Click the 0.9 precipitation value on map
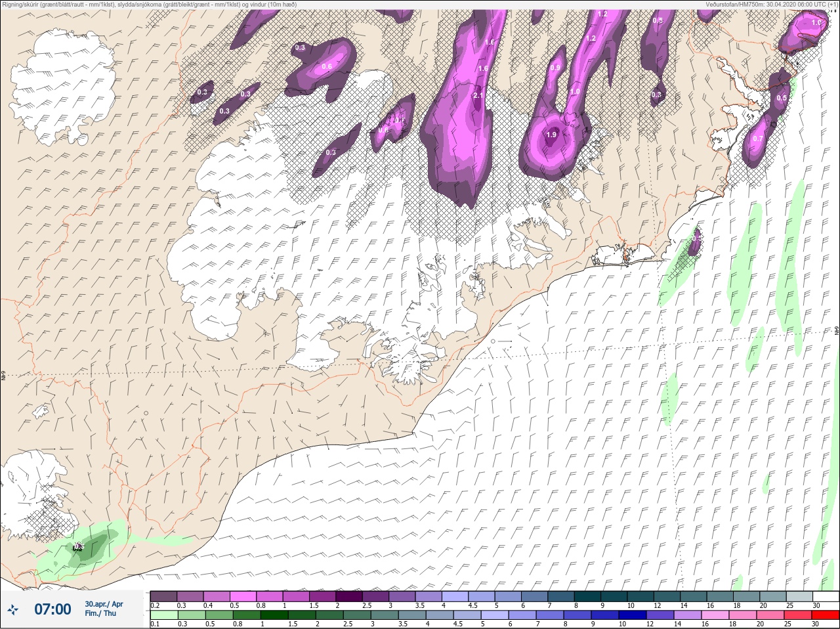 (555, 68)
